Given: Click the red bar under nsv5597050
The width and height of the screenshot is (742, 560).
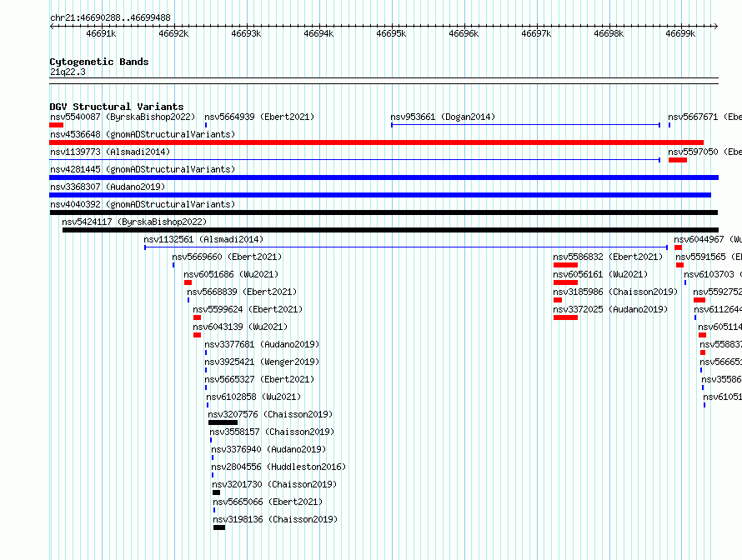Looking at the screenshot, I should (678, 160).
